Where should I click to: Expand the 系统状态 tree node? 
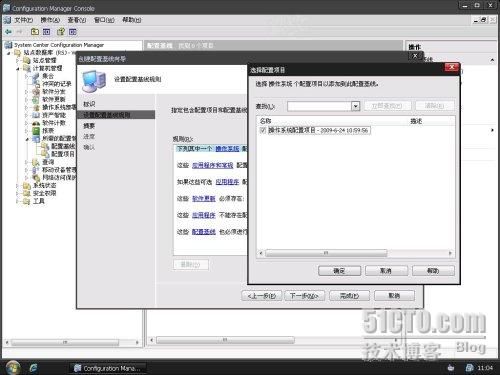point(18,186)
